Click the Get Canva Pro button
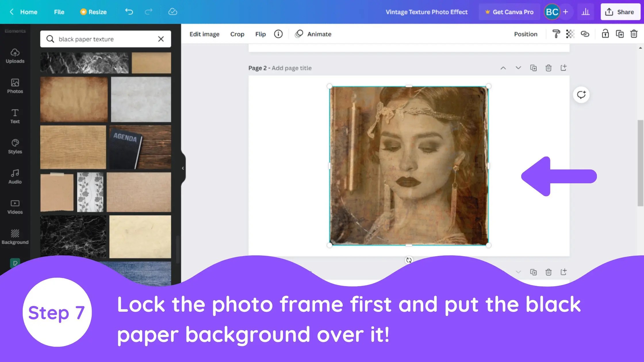 pos(509,12)
